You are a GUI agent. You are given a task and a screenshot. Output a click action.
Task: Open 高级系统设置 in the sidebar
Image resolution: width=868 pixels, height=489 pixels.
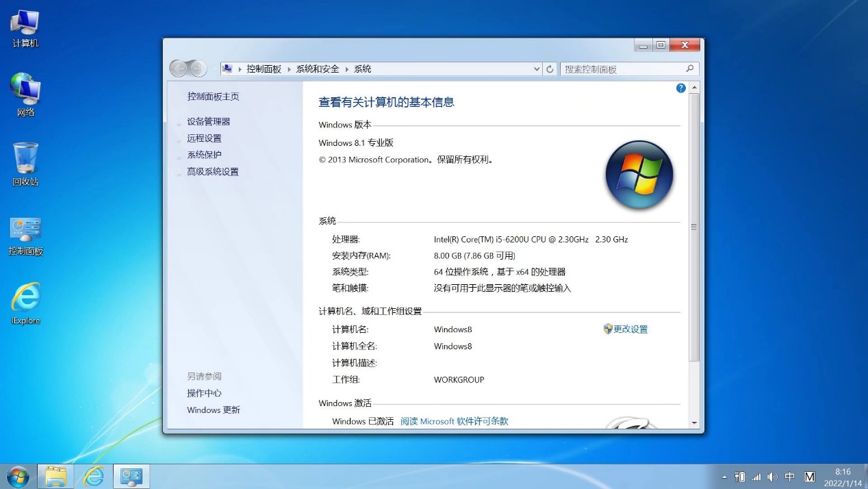point(213,172)
